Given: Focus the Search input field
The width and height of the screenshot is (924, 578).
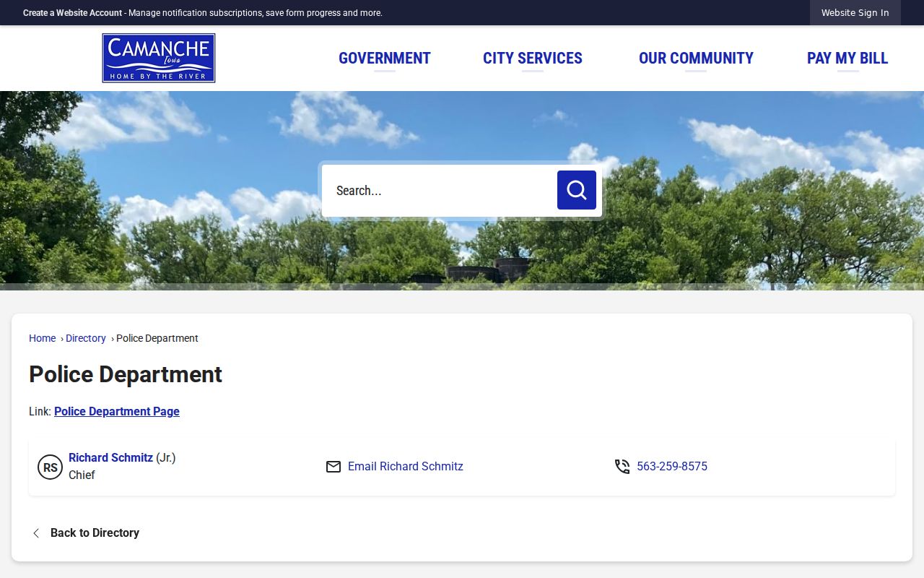Looking at the screenshot, I should [440, 191].
